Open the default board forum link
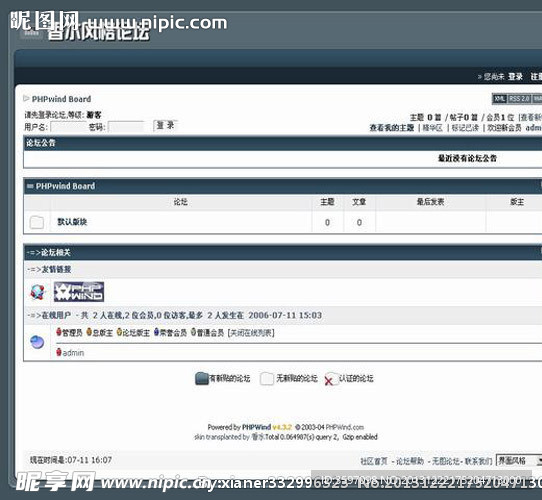 tap(72, 222)
